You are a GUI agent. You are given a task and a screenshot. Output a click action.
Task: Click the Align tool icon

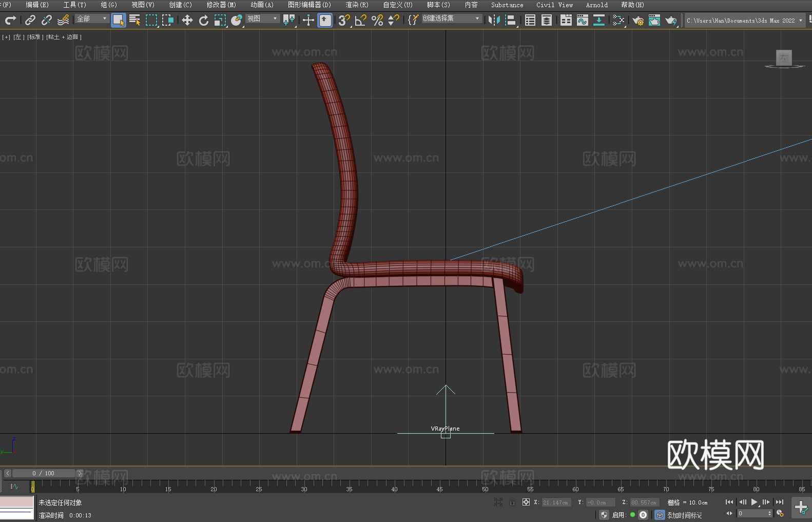click(x=511, y=20)
